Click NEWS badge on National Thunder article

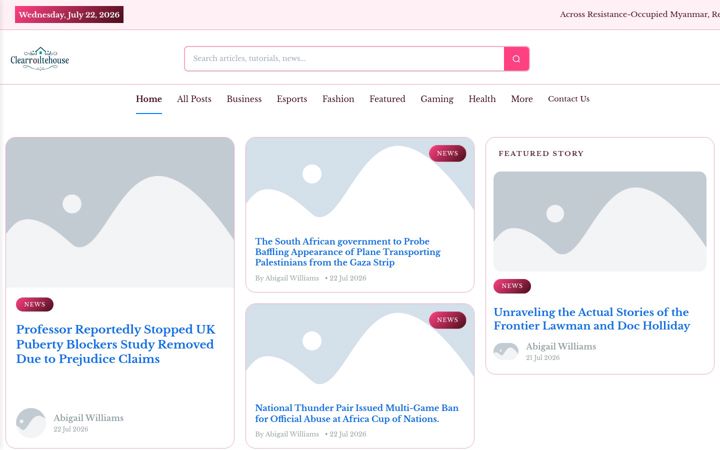pos(447,320)
